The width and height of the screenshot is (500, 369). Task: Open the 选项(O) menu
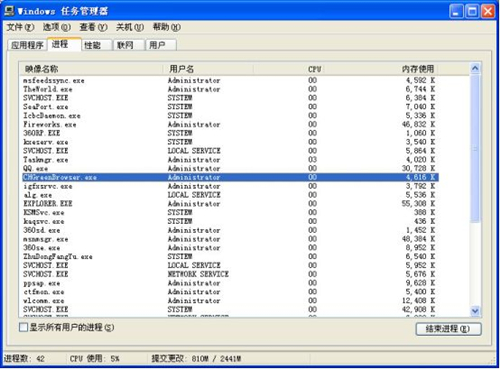[57, 27]
